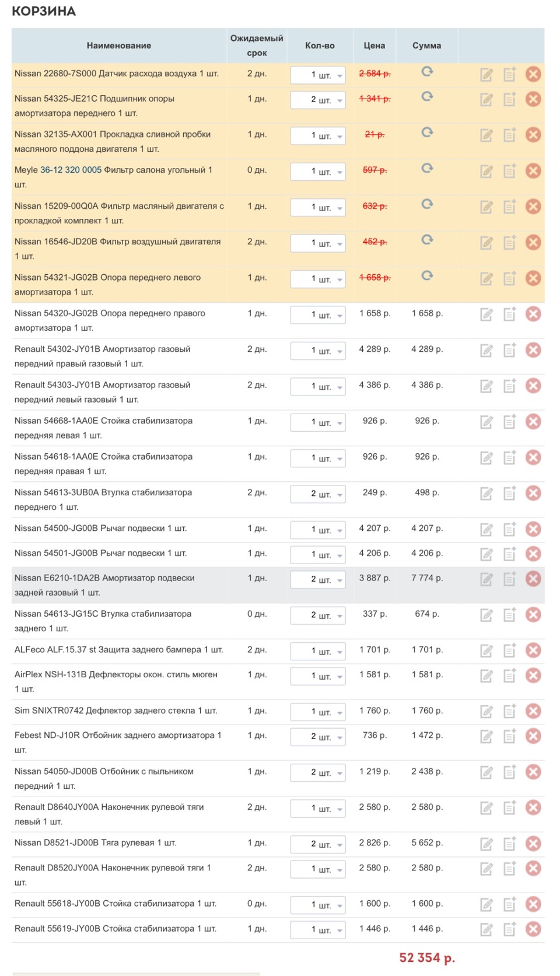Change the quantity for Febest ND-J10R
This screenshot has width=560, height=976.
(x=318, y=737)
